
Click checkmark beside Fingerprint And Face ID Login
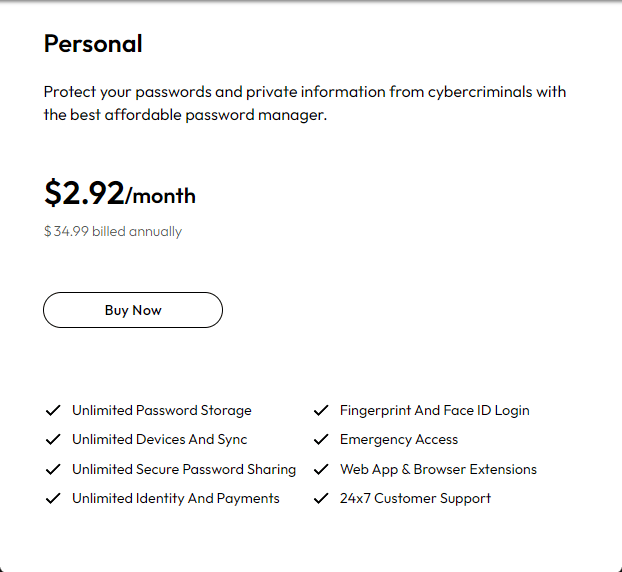pos(321,410)
